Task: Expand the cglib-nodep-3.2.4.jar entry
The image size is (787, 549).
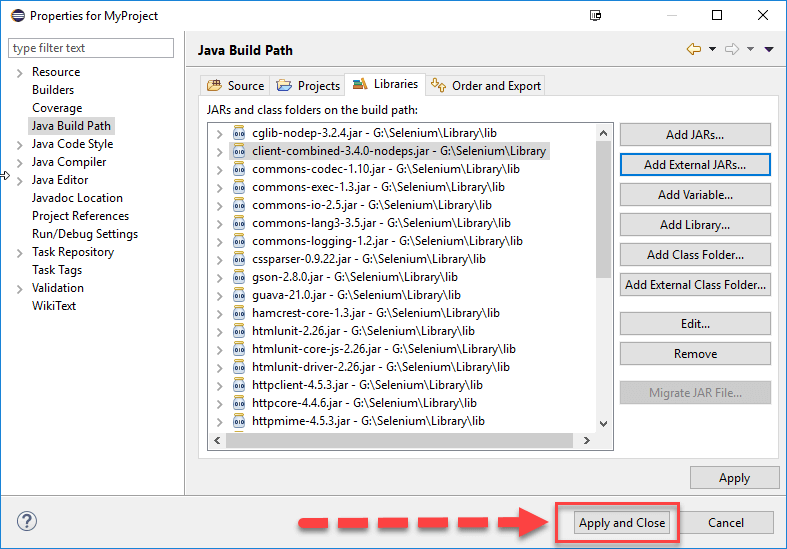Action: [x=219, y=133]
